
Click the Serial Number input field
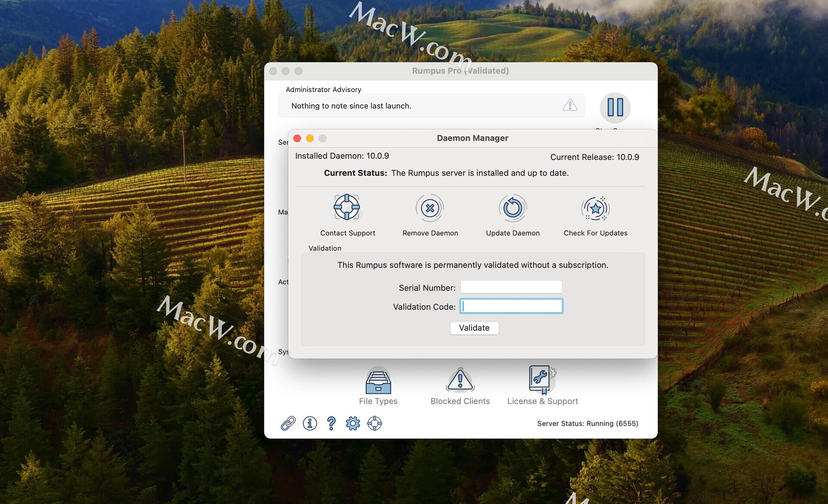(x=511, y=287)
